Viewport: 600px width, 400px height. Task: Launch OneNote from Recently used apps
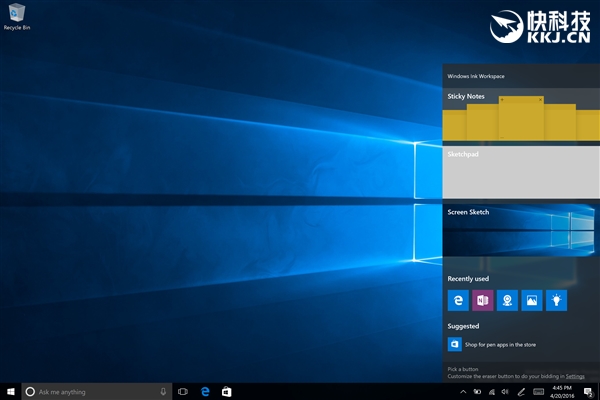point(482,300)
